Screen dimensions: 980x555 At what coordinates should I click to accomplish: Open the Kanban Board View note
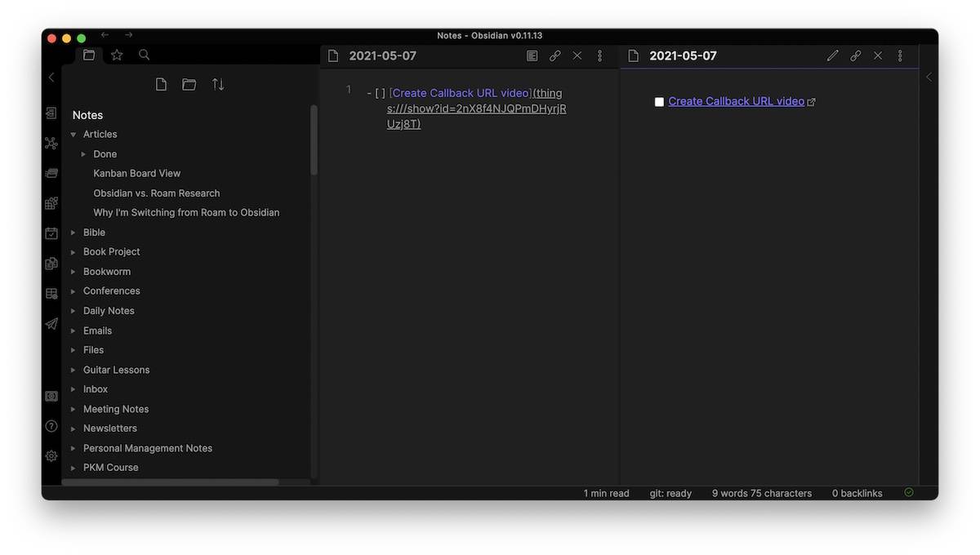[x=137, y=173]
